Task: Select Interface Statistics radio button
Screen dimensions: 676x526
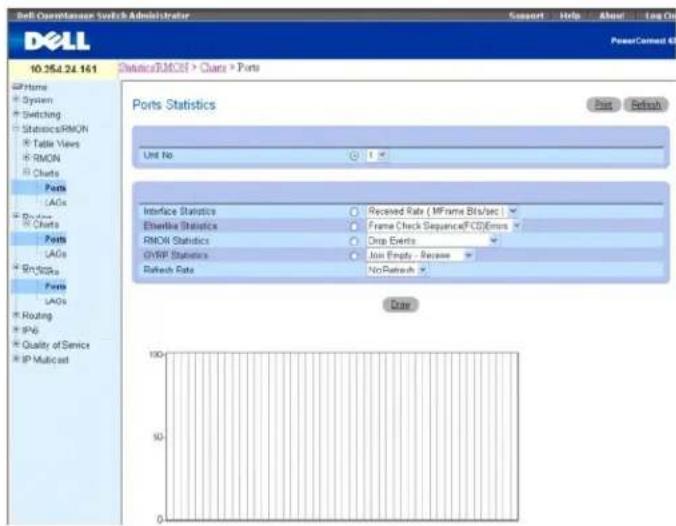Action: pos(354,212)
